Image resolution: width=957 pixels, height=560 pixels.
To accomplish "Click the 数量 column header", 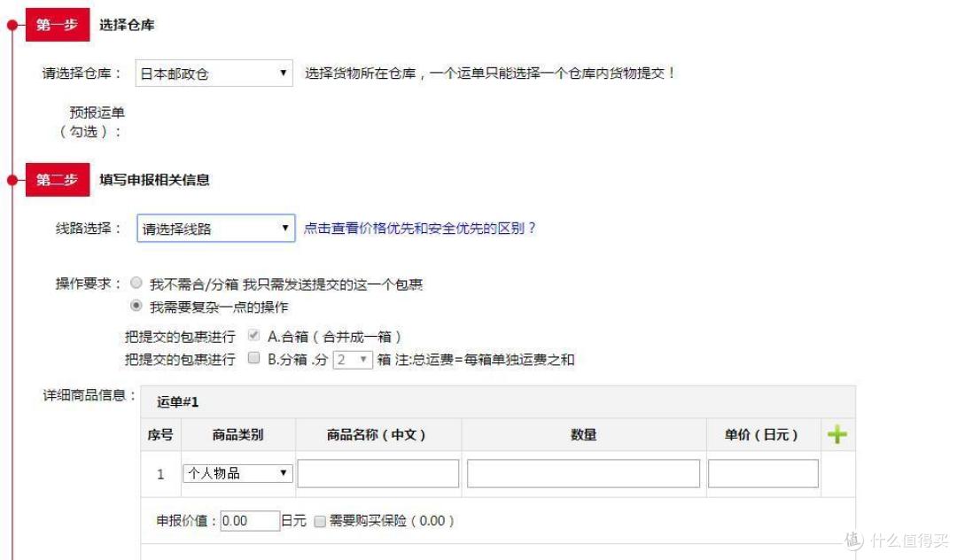I will pos(583,435).
